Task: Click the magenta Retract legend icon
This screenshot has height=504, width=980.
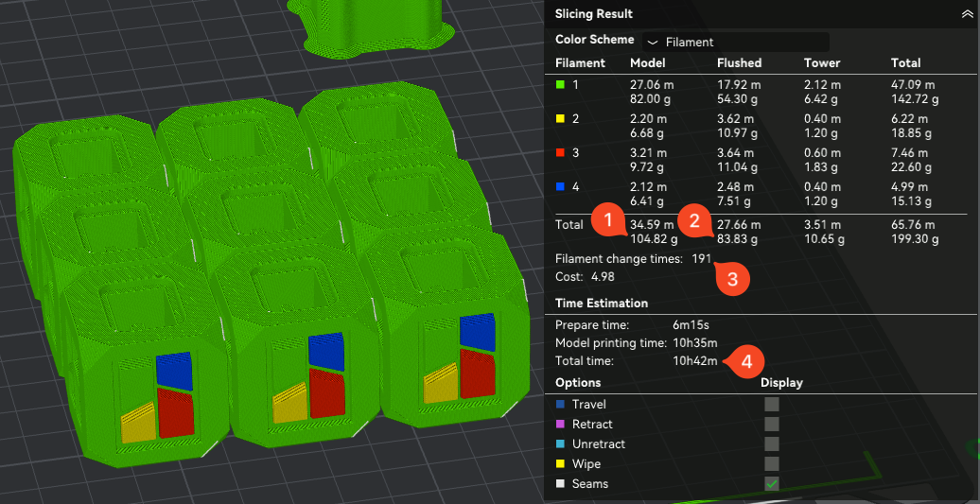Action: tap(561, 425)
